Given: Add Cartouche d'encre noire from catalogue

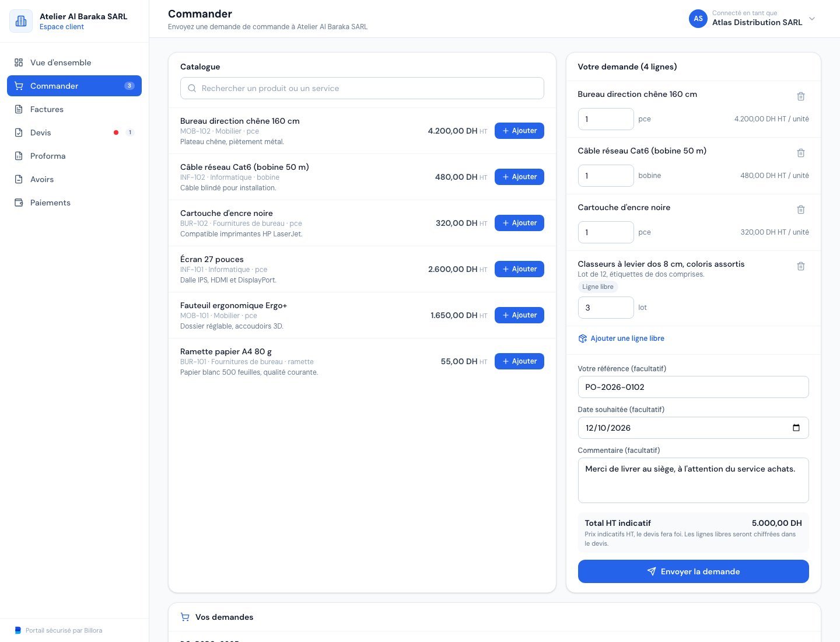Looking at the screenshot, I should (519, 223).
